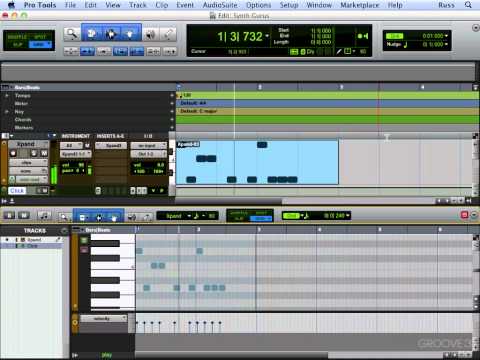Toggle the Mute button in MIDI editor
Viewport: 480px width, 360px height.
(x=24, y=216)
